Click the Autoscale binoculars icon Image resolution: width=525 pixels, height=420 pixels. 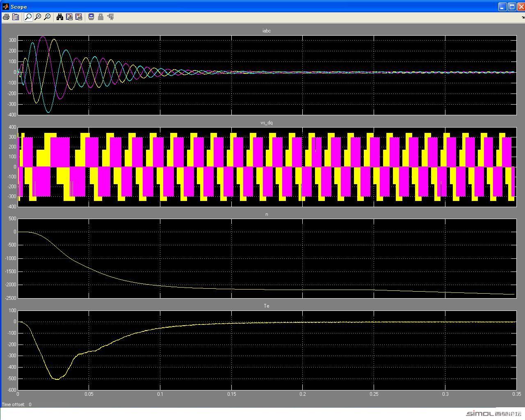coord(60,17)
